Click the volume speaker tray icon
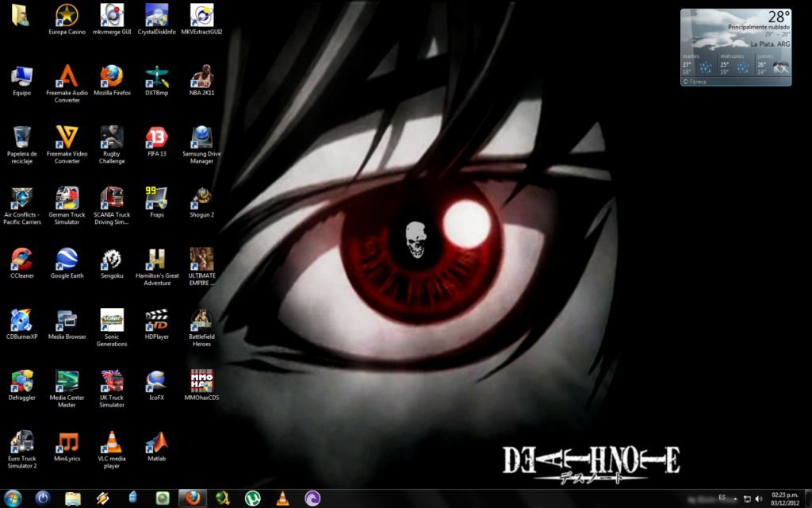 coord(759,499)
